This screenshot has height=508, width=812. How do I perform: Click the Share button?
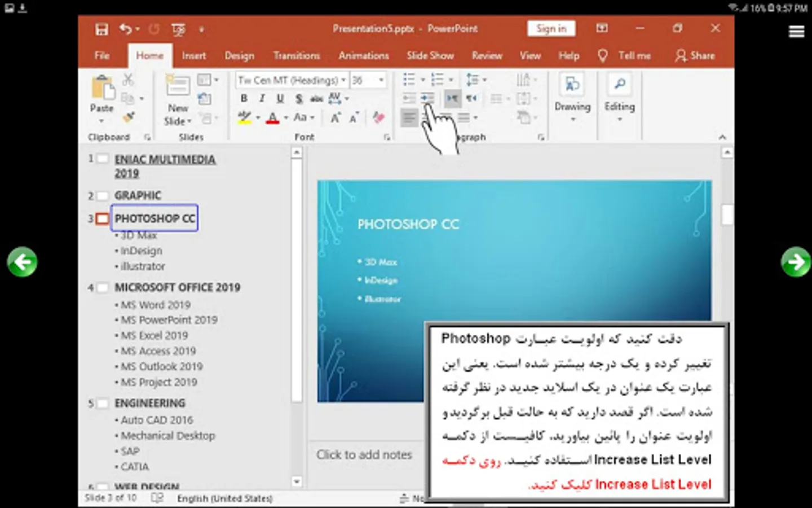(x=695, y=55)
